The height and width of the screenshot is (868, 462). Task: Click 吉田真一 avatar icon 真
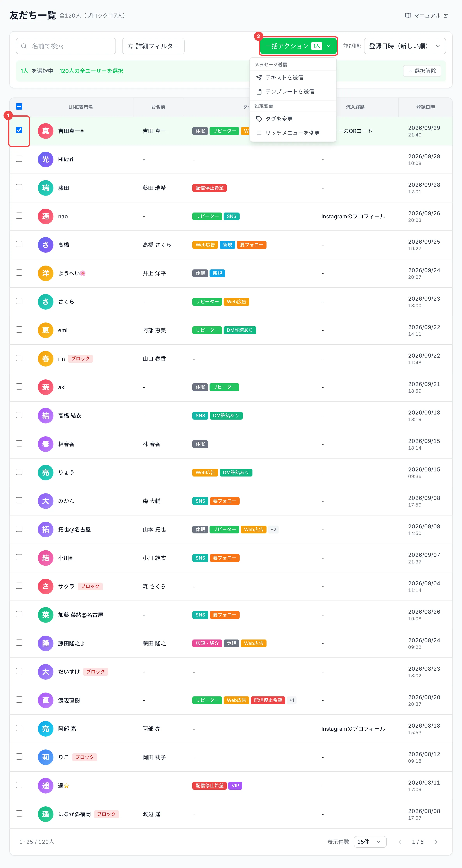pos(45,131)
